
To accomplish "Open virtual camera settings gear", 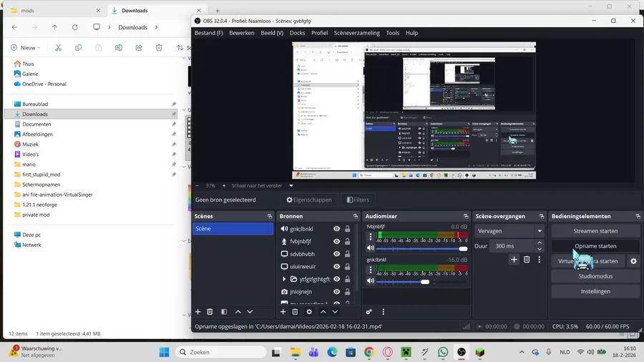I will click(633, 261).
